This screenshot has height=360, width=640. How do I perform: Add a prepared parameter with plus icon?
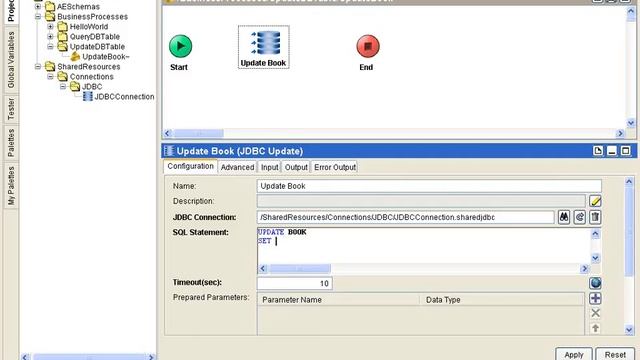click(595, 298)
